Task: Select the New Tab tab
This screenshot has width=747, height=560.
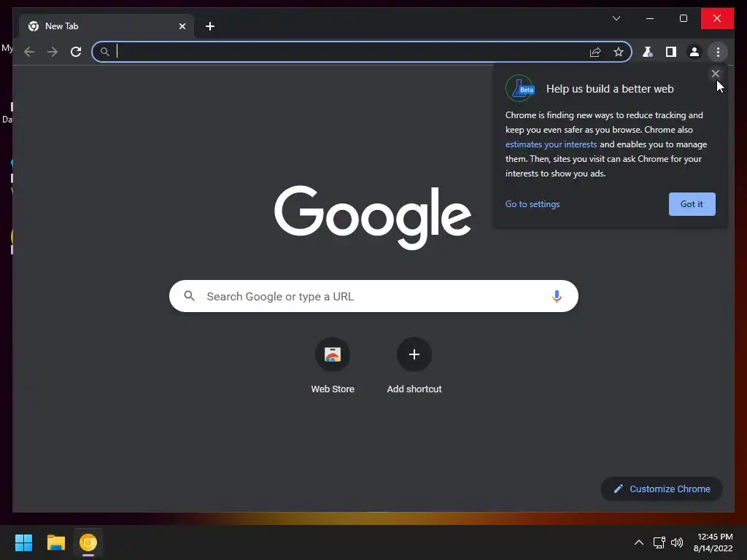Action: pos(107,26)
